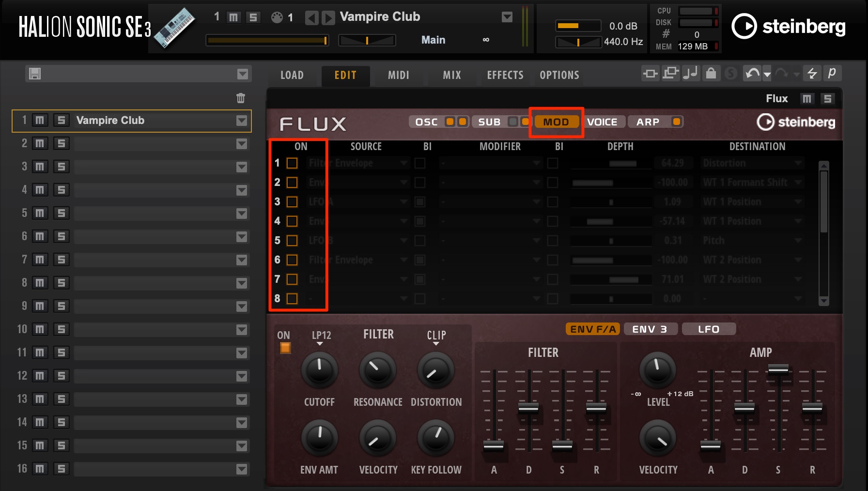868x491 pixels.
Task: Open the header program name dropdown arrow
Action: pos(507,17)
